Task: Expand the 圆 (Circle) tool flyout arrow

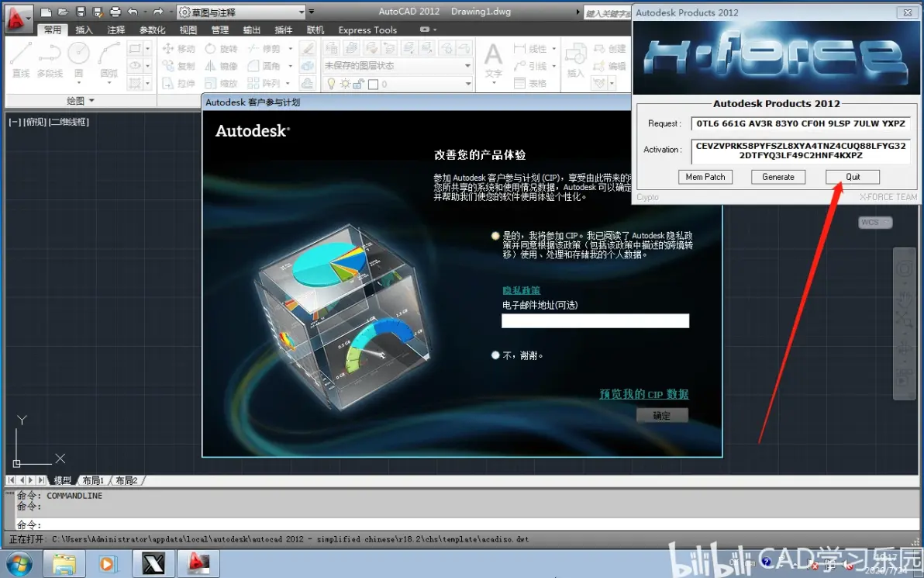Action: [78, 83]
